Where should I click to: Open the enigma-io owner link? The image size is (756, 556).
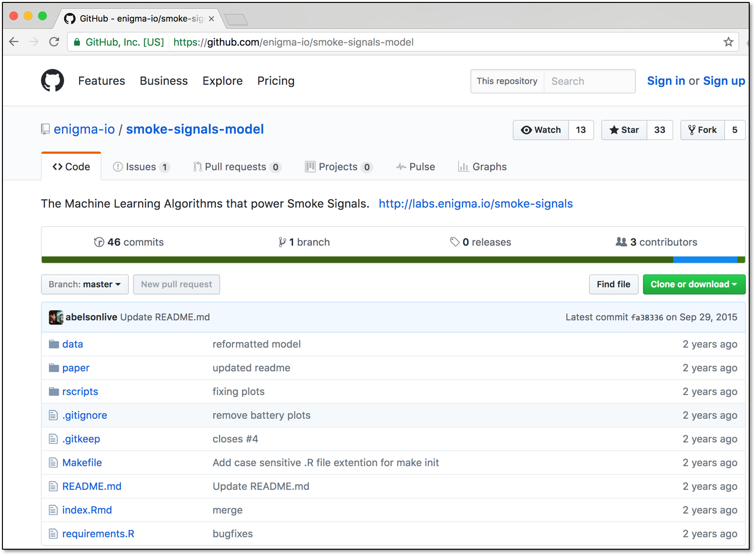[x=84, y=130]
